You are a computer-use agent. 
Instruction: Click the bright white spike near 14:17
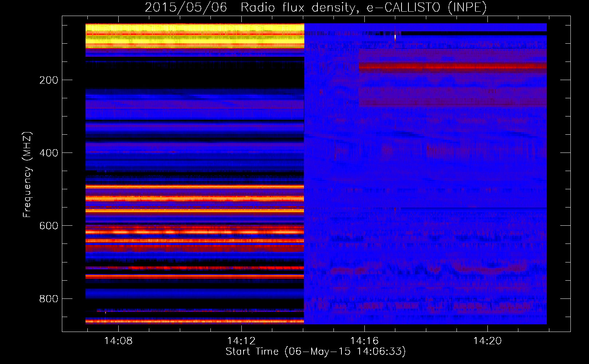(x=395, y=36)
